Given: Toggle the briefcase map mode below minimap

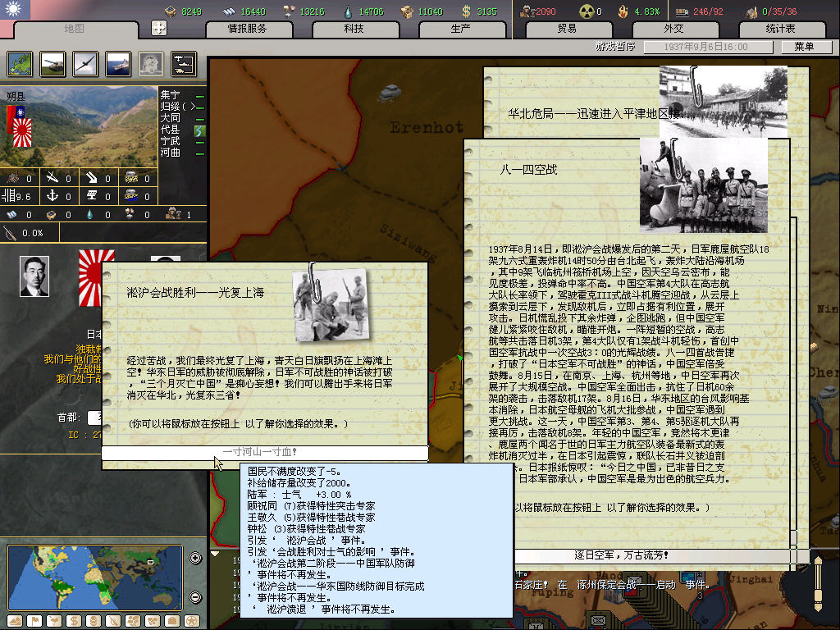Looking at the screenshot, I should [172, 621].
